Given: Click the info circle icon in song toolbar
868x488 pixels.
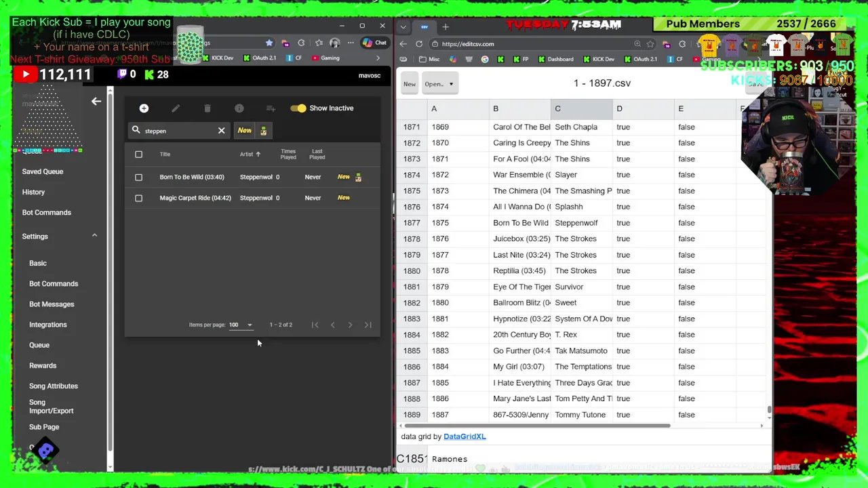Looking at the screenshot, I should point(239,108).
